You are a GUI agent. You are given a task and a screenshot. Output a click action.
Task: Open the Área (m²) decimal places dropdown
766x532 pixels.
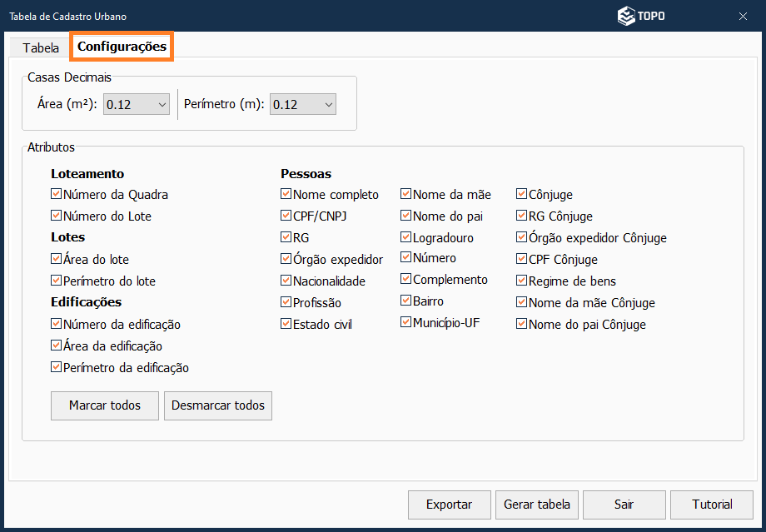(x=137, y=104)
